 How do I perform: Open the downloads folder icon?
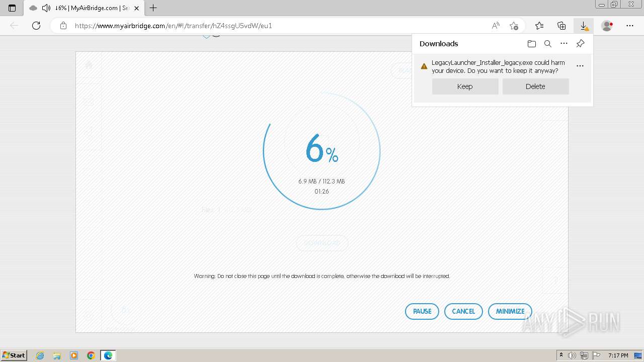[x=532, y=44]
